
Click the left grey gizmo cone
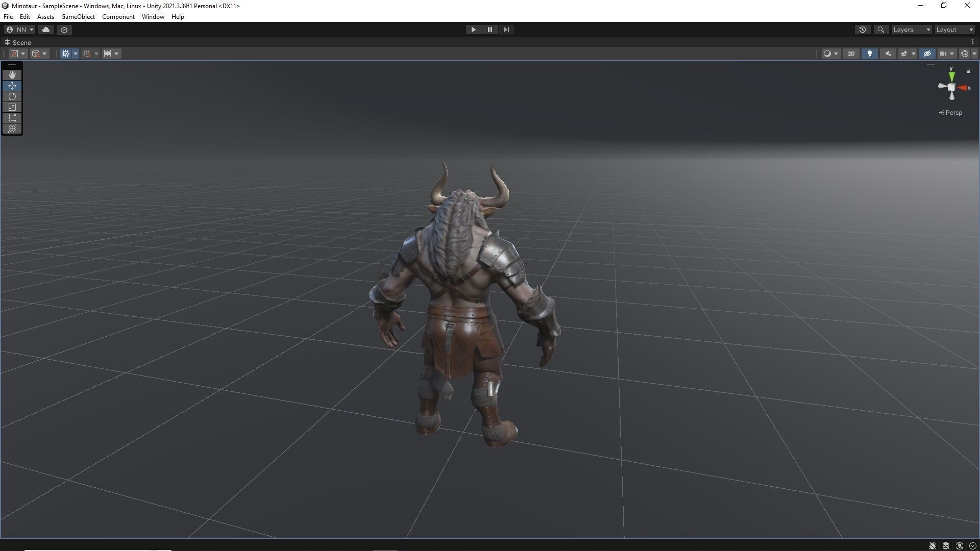coord(943,86)
